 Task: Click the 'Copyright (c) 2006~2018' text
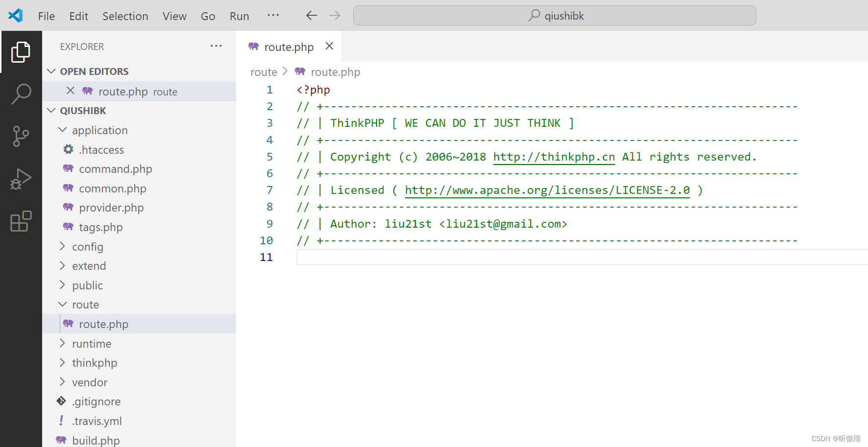click(x=408, y=157)
